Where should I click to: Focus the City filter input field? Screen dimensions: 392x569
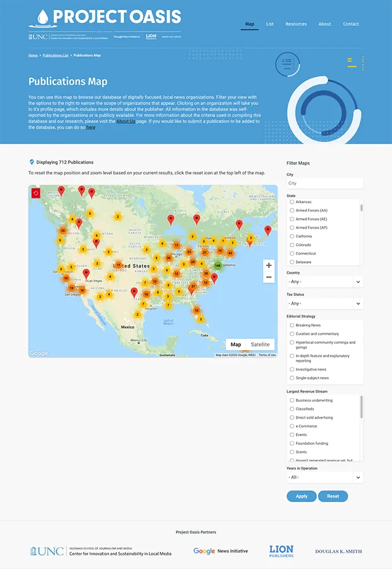point(325,183)
